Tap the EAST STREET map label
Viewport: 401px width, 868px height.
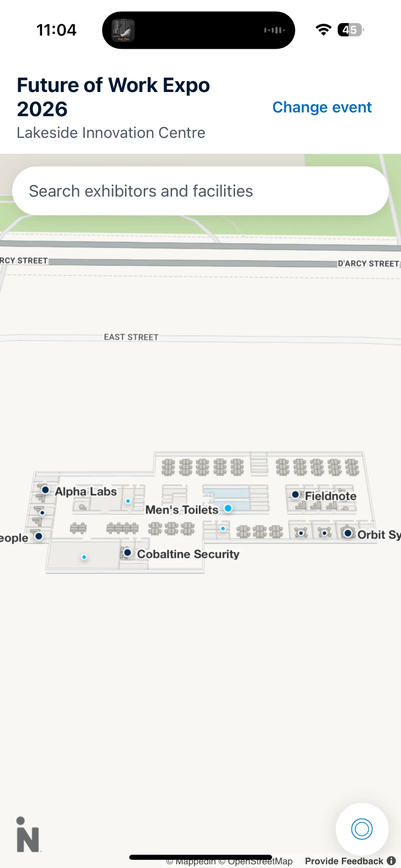(x=131, y=337)
